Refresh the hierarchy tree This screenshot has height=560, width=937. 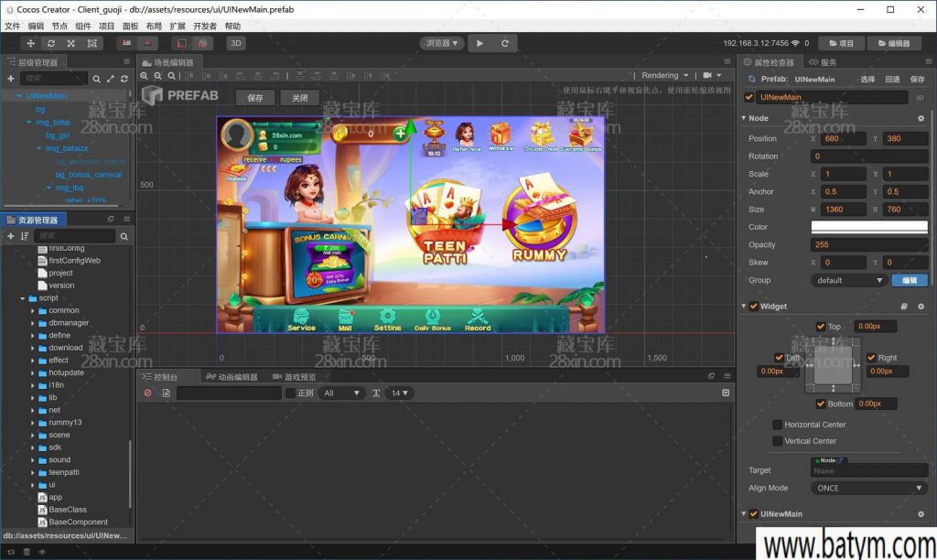124,79
